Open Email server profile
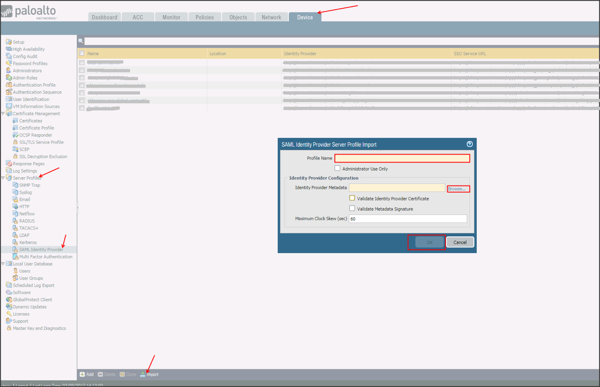This screenshot has height=387, width=600. (x=24, y=199)
